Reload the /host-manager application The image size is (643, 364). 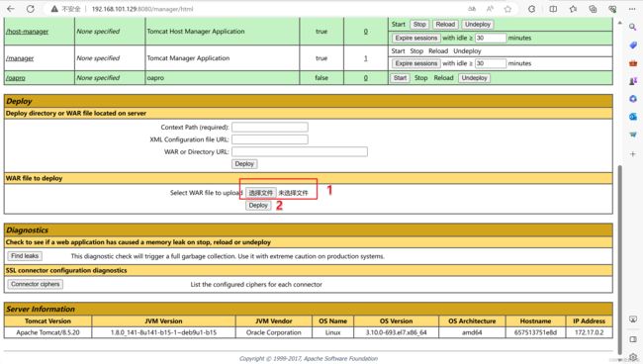(x=445, y=24)
